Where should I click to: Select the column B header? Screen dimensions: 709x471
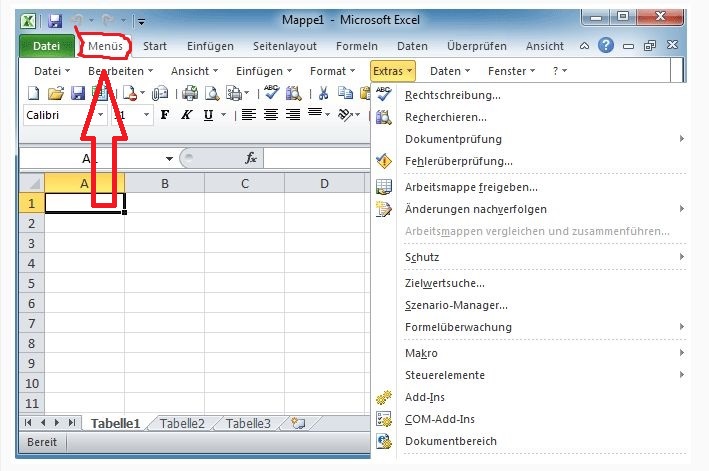tap(165, 184)
